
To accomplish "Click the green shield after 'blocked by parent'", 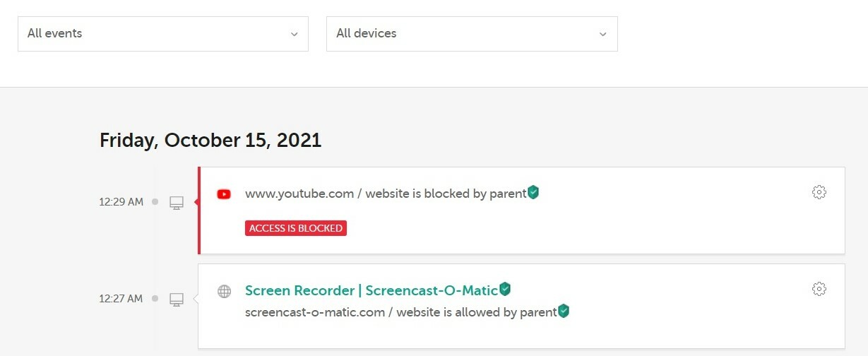I will (x=533, y=192).
